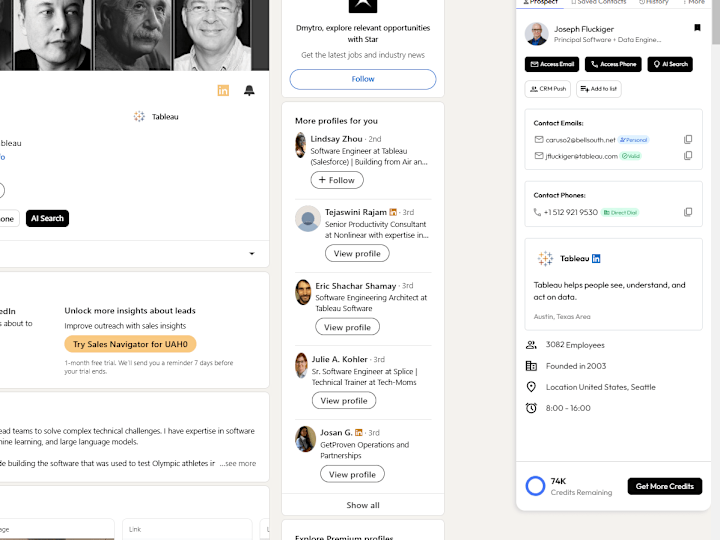This screenshot has height=540, width=720.
Task: Click Show all under More profiles
Action: [363, 505]
